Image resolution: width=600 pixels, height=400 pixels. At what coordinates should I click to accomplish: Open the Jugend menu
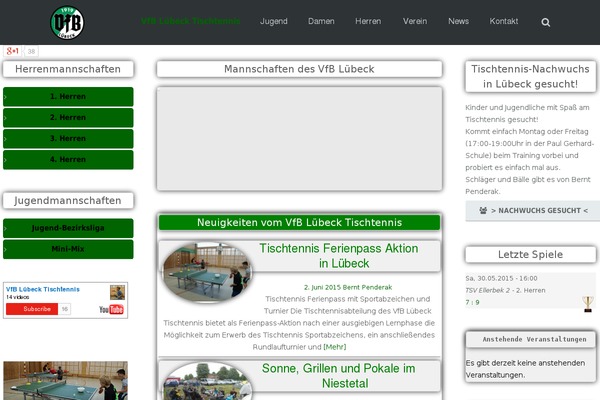pyautogui.click(x=274, y=21)
